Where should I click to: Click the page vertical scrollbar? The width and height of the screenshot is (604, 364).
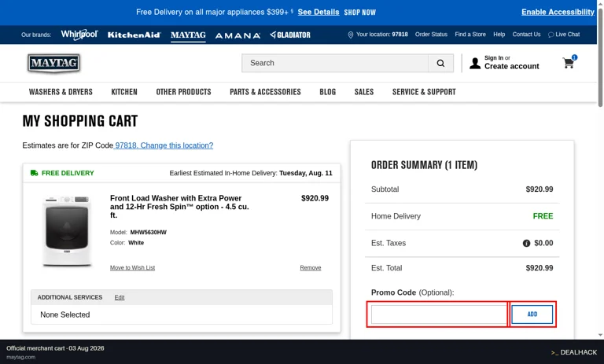click(x=600, y=57)
